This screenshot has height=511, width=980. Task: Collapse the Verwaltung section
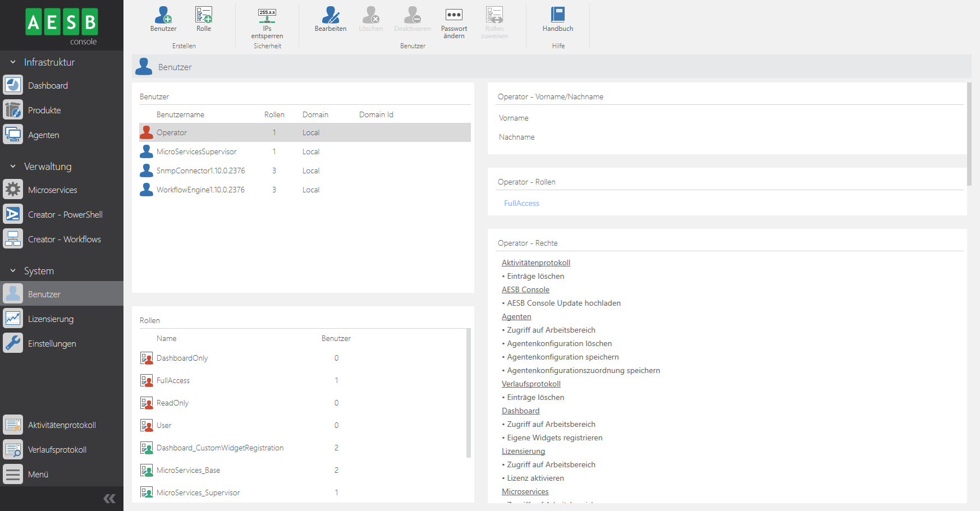coord(13,167)
